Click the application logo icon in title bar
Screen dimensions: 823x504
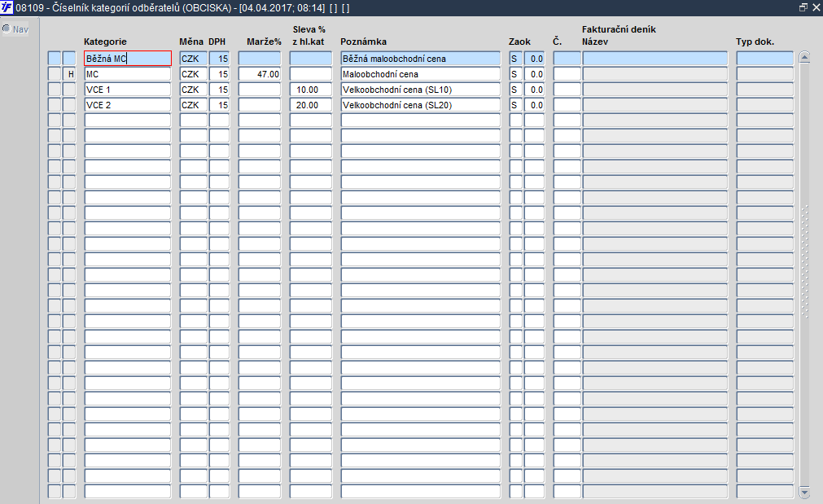pyautogui.click(x=7, y=8)
